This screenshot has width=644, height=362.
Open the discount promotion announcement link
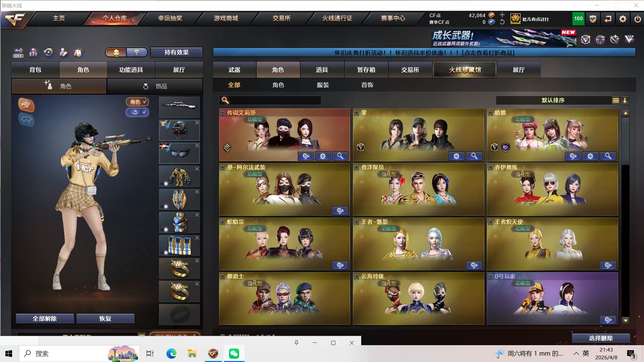[424, 53]
